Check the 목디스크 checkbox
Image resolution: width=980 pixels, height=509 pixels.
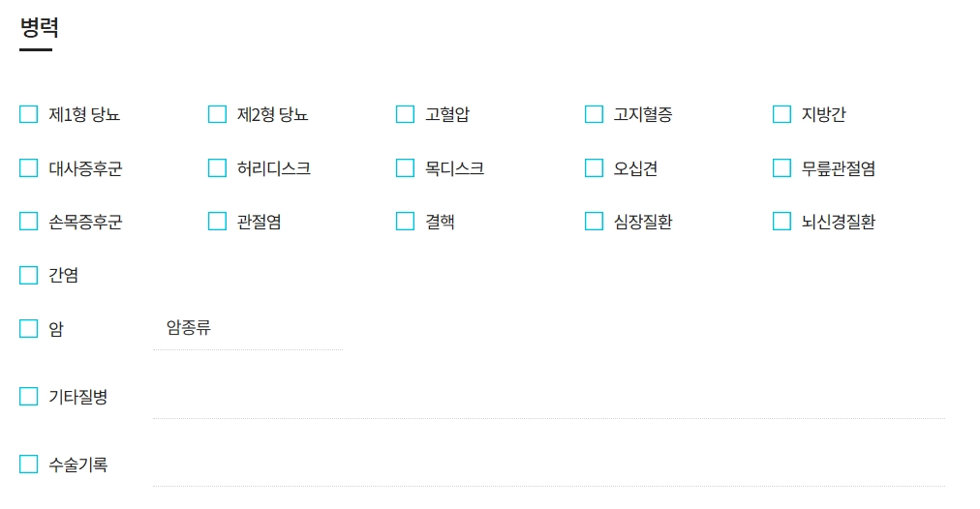[x=405, y=168]
